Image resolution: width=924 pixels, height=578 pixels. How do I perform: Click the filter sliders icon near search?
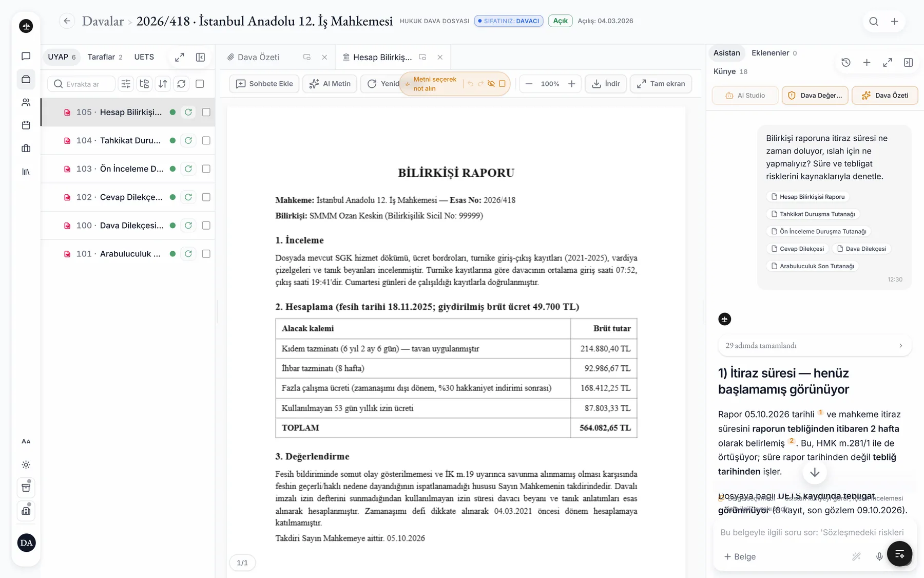tap(126, 84)
